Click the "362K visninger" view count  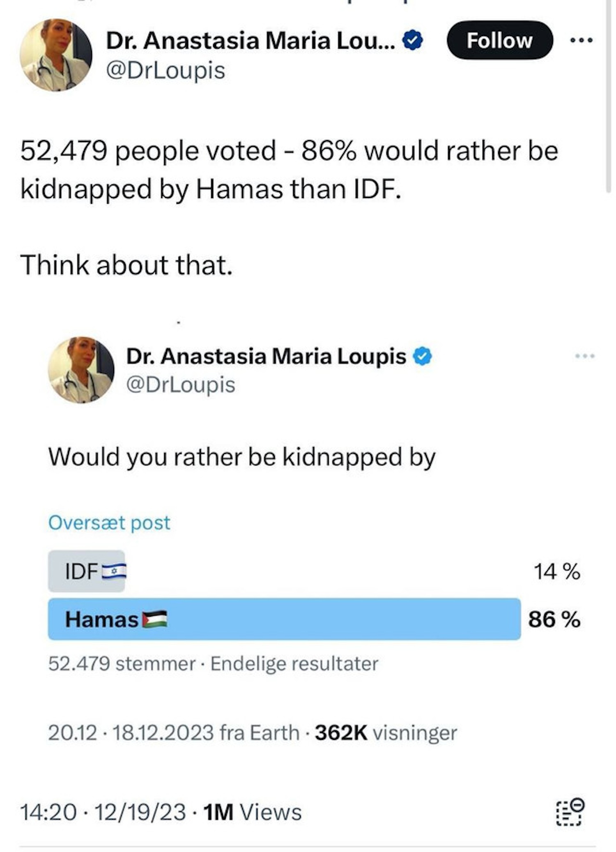point(386,733)
